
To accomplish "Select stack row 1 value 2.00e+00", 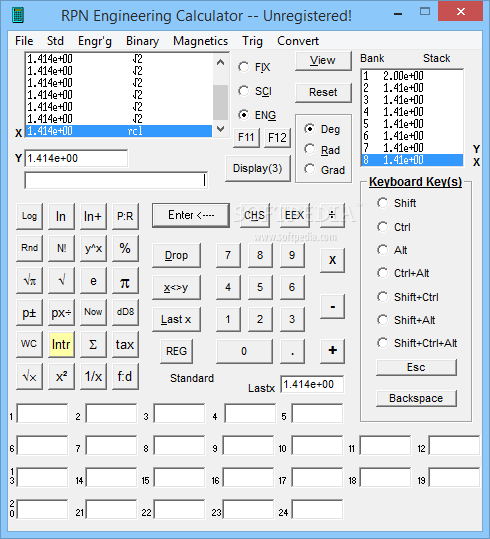I will click(x=412, y=76).
